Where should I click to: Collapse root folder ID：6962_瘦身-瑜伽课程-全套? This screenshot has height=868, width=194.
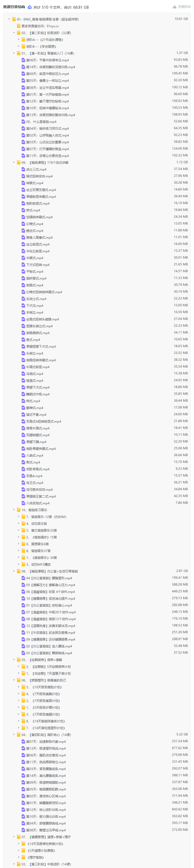[9, 19]
